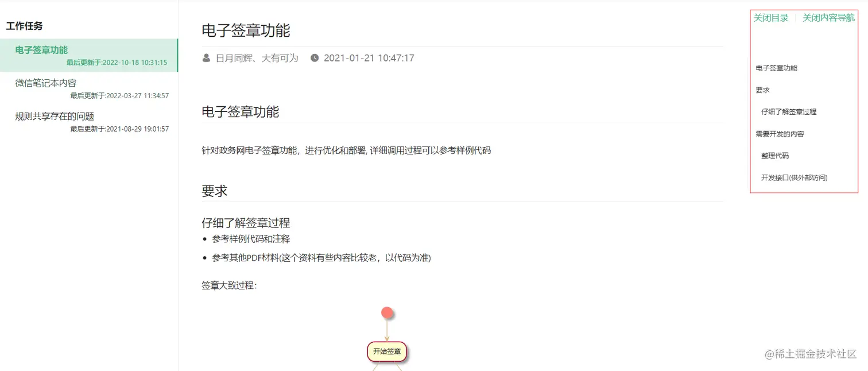Open the 电子签章功能 item in sidebar
The image size is (868, 371).
point(89,55)
